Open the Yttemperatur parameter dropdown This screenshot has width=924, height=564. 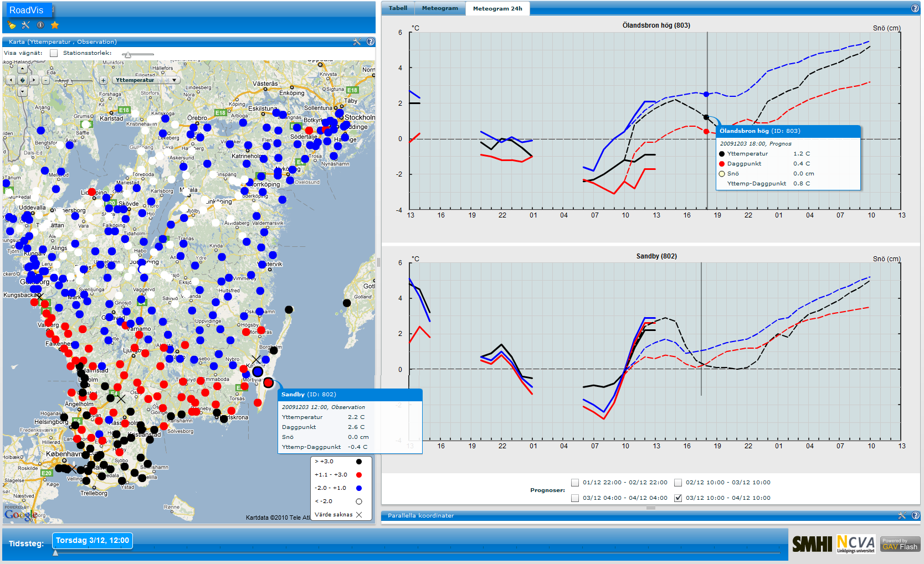tap(146, 80)
